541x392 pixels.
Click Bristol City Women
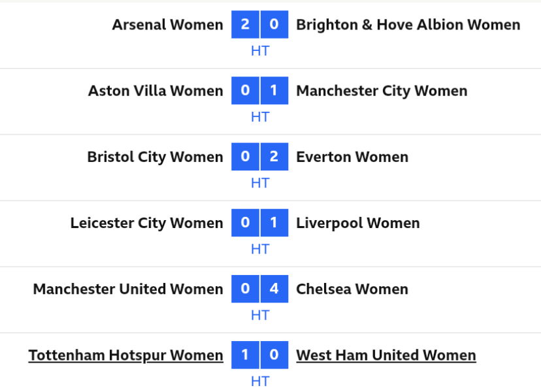pyautogui.click(x=155, y=157)
